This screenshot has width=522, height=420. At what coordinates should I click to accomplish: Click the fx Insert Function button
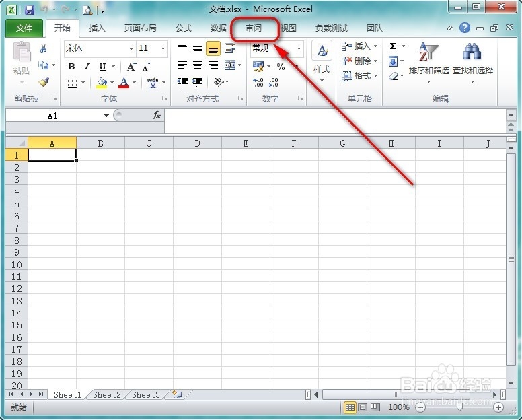[x=157, y=115]
